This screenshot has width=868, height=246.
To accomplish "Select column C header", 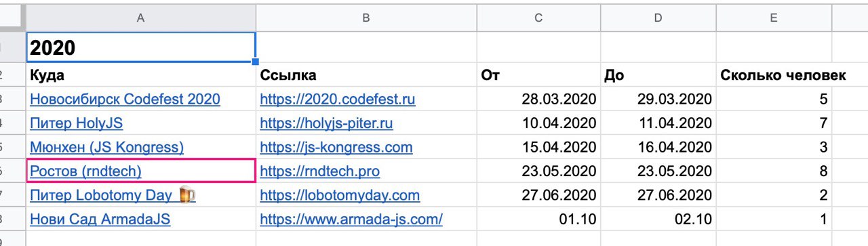I will point(538,18).
